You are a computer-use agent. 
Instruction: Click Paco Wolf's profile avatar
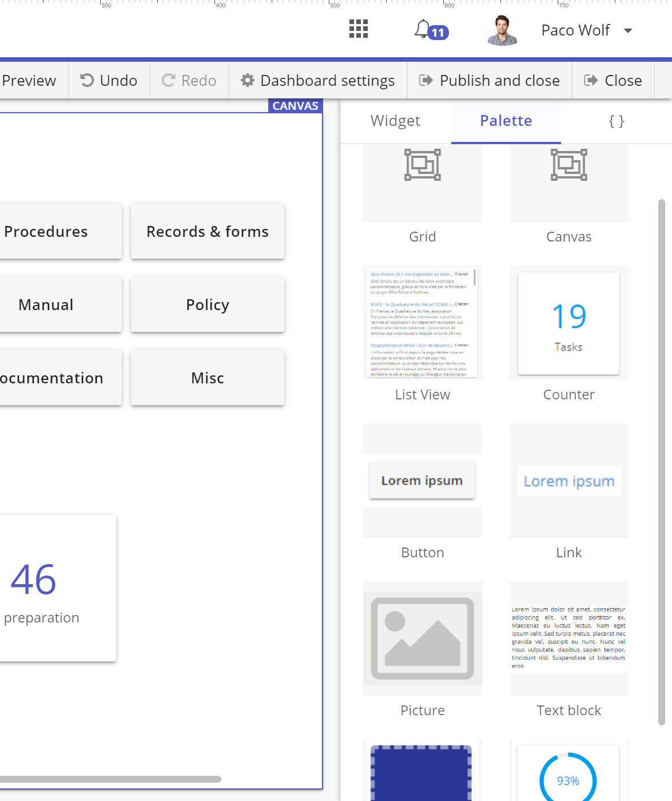[x=502, y=30]
